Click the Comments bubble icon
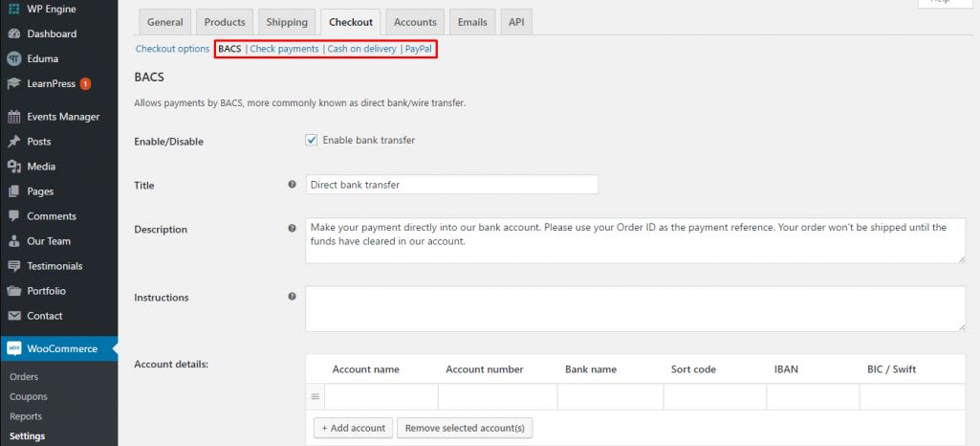 (13, 216)
